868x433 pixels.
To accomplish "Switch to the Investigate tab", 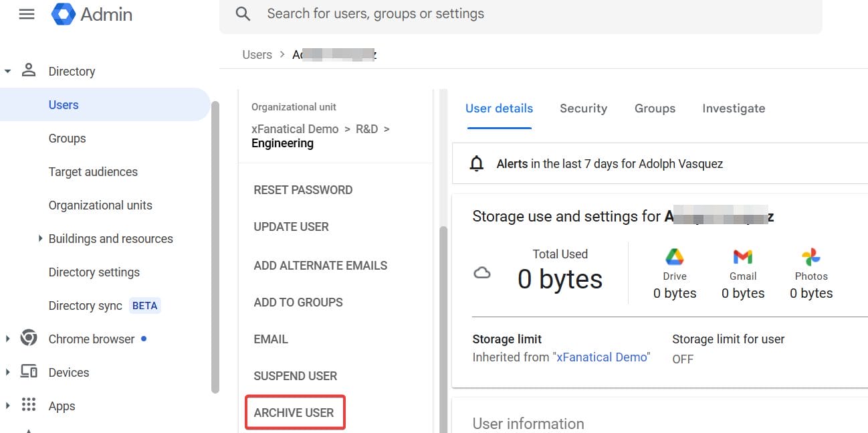I will 734,108.
